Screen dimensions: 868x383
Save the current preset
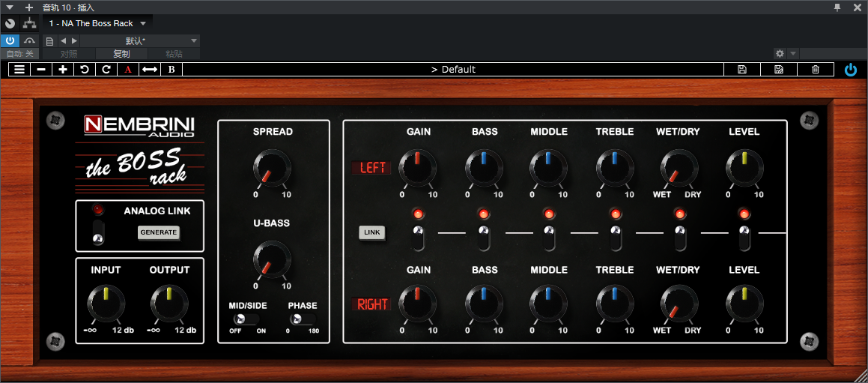tap(742, 69)
